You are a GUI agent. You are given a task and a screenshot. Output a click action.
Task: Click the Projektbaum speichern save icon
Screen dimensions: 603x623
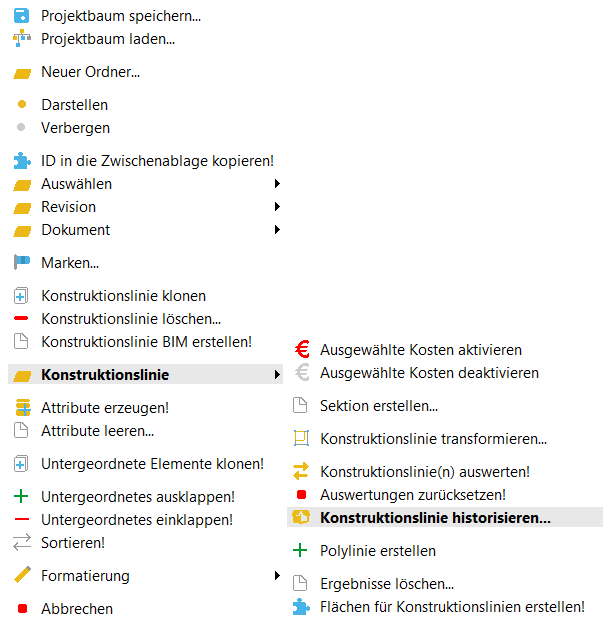[21, 16]
